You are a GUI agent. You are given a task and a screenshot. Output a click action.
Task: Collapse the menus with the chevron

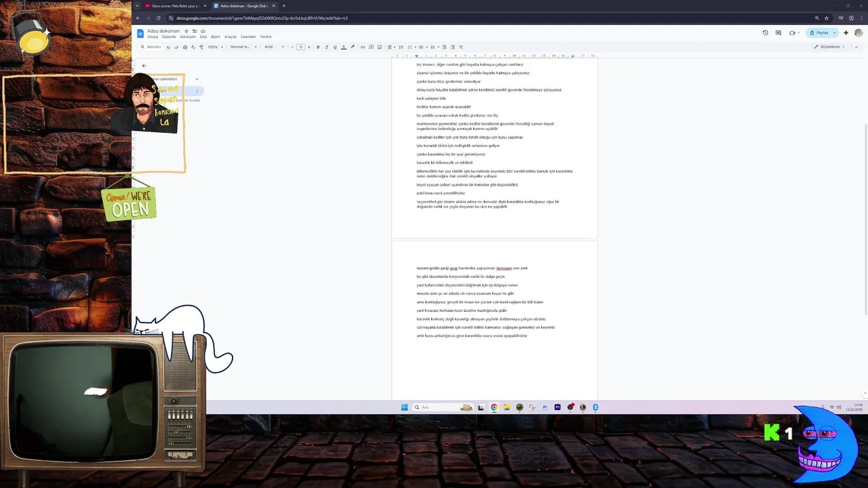point(857,47)
